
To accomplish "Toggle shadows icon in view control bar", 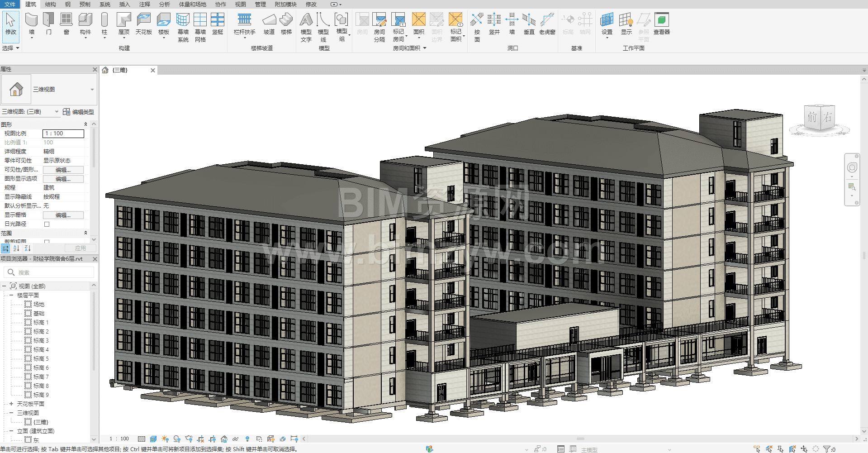I will pos(177,439).
